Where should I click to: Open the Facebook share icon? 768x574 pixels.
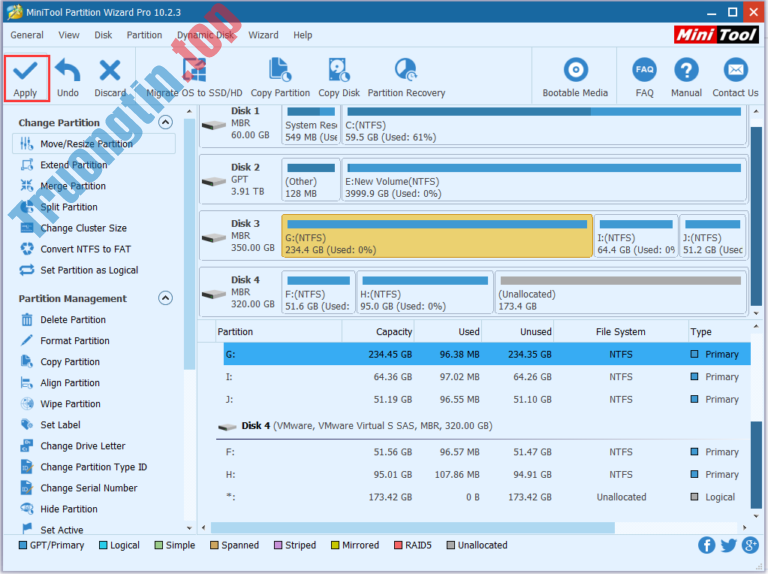[x=706, y=545]
